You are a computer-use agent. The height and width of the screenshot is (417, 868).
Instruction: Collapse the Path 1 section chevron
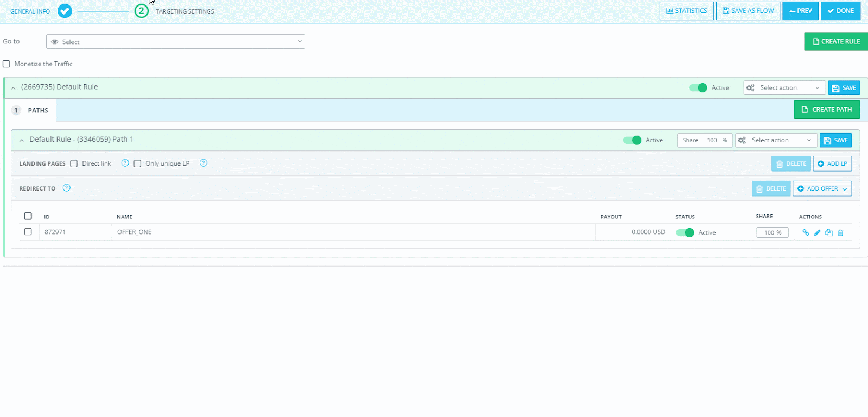(x=22, y=140)
